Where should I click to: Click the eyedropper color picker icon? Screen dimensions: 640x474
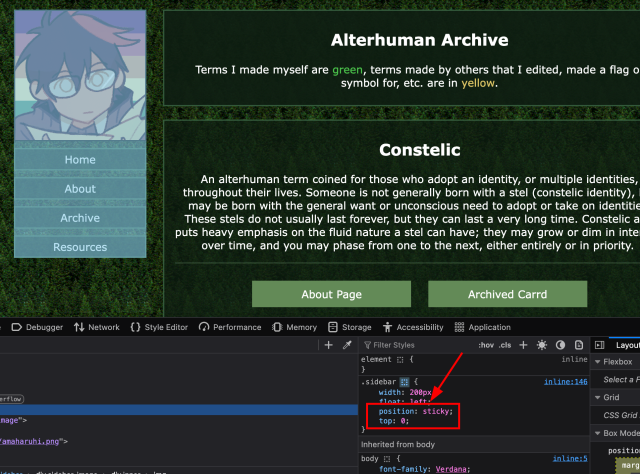(347, 345)
